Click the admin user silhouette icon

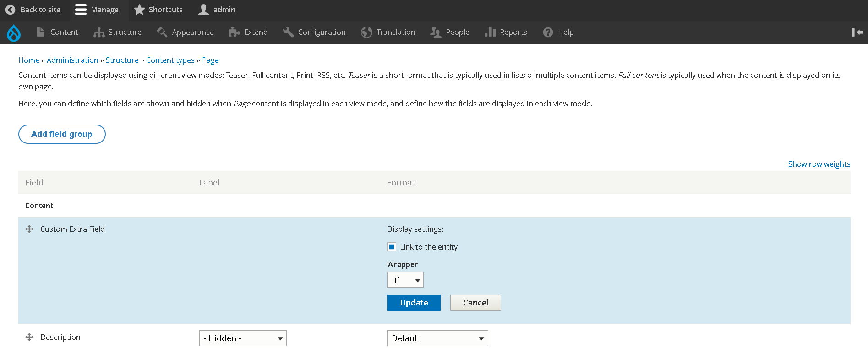pos(204,10)
